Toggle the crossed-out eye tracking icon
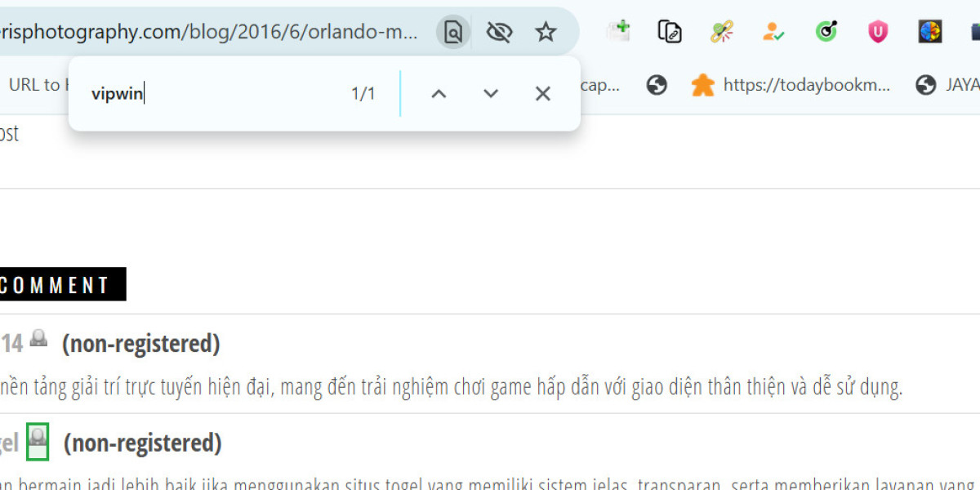The image size is (980, 490). click(499, 33)
